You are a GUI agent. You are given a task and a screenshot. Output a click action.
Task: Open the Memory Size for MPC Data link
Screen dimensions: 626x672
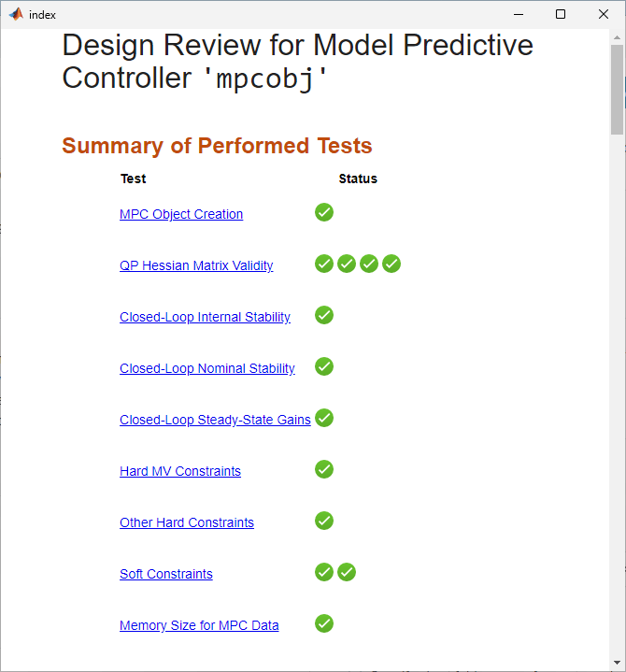199,625
